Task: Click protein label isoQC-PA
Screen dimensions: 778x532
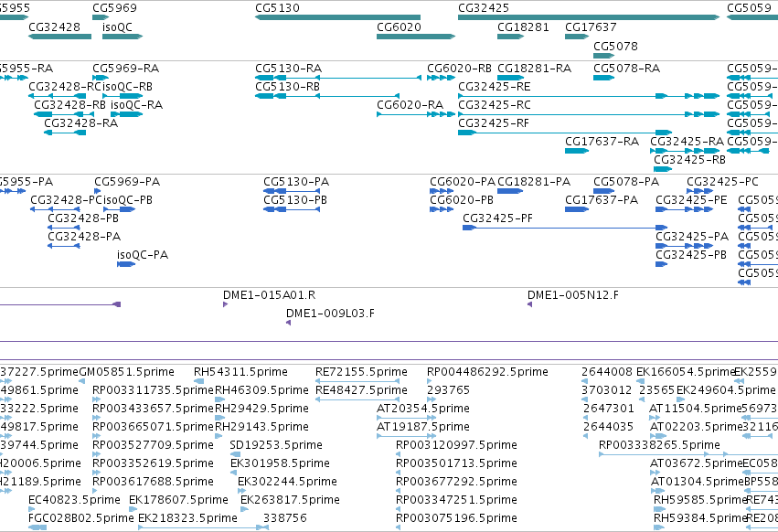Action: pyautogui.click(x=143, y=255)
